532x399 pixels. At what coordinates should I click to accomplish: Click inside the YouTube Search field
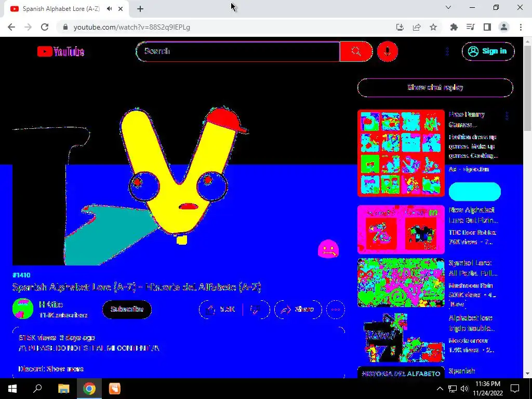tap(238, 51)
